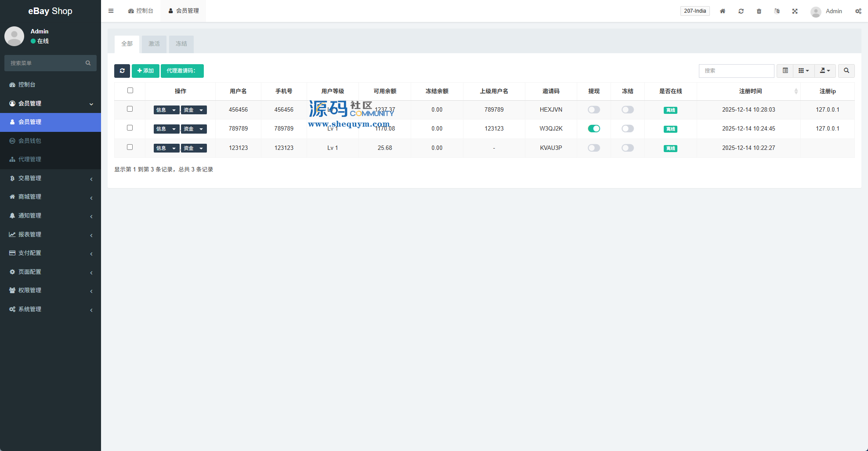Screen dimensions: 868x451
Task: Expand the 交易管理 sidebar menu
Action: 51,178
